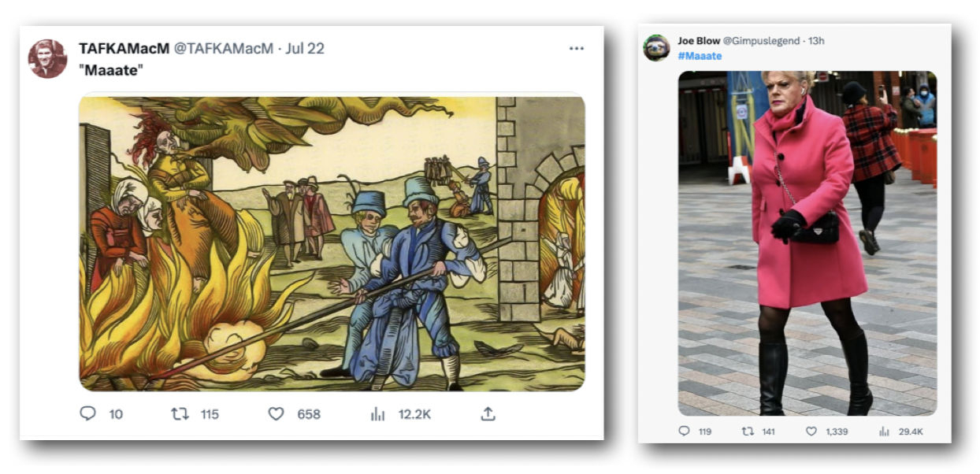Retweet the TAFKAMacM "Maaate" tweet
Screen dimensions: 980x474
click(180, 413)
